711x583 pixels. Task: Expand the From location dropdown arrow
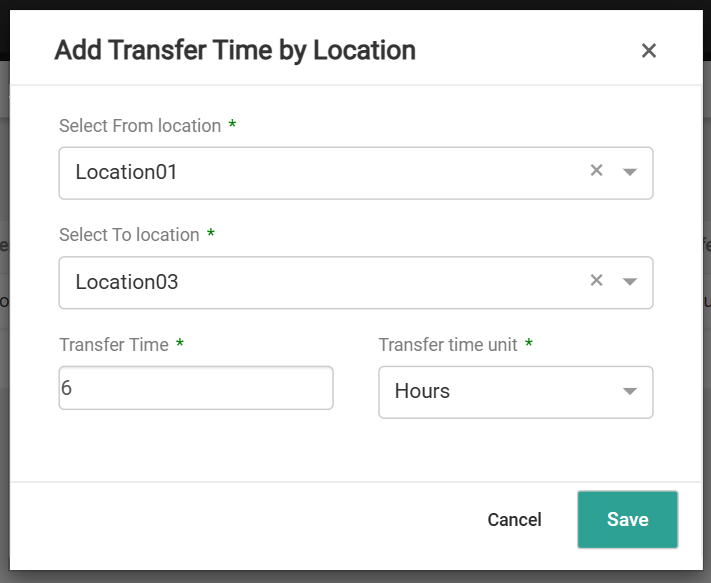(x=630, y=172)
